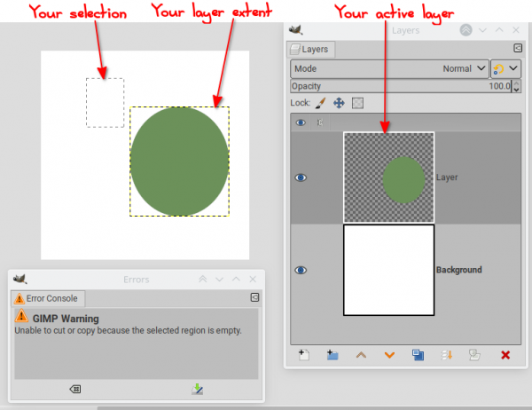The image size is (532, 410).
Task: Open Layers tab configuration menu button
Action: (x=518, y=48)
